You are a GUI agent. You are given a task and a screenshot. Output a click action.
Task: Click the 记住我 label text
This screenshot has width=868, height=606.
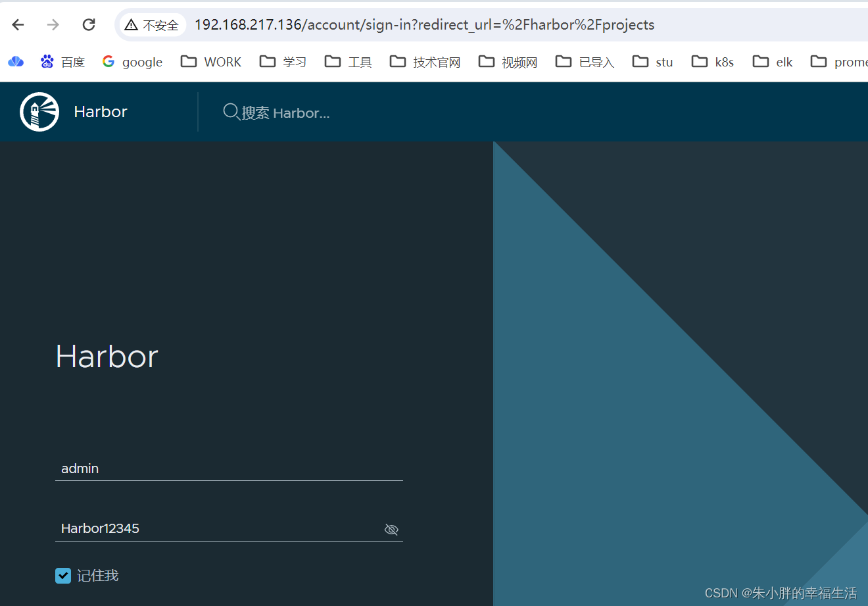[97, 576]
